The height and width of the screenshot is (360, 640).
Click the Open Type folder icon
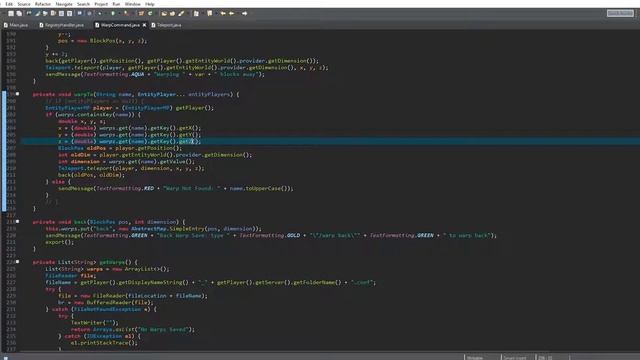coord(164,13)
